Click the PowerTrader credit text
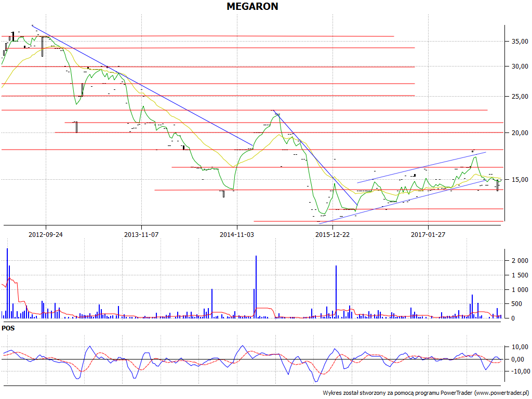The height and width of the screenshot is (399, 532). pyautogui.click(x=426, y=393)
